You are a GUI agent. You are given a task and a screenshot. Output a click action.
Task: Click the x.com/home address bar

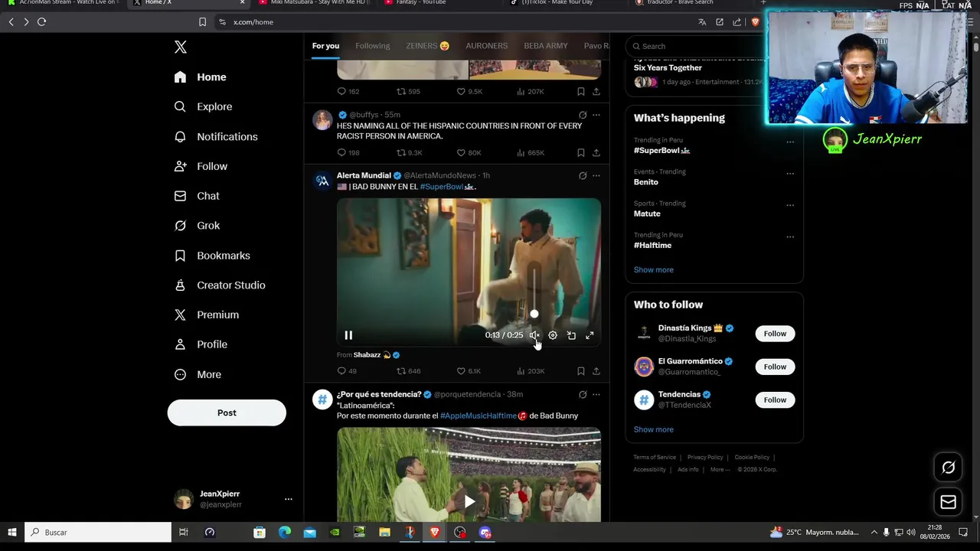coord(253,22)
